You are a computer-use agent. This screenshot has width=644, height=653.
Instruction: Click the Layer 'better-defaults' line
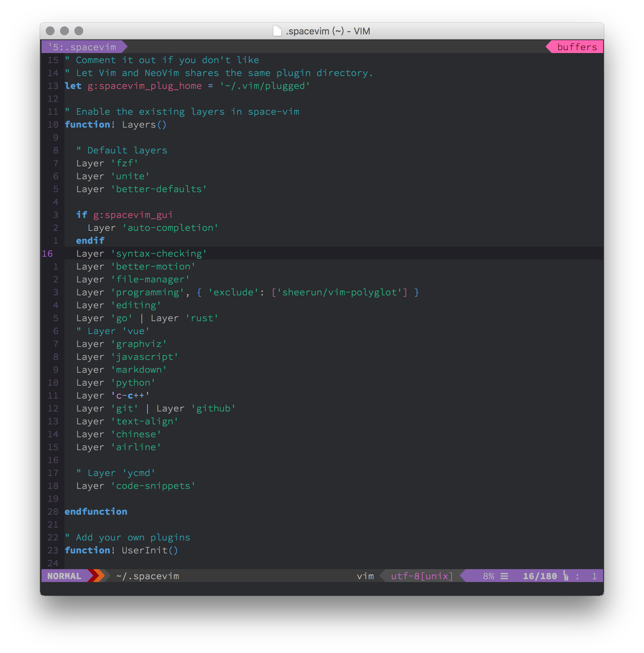coord(141,189)
